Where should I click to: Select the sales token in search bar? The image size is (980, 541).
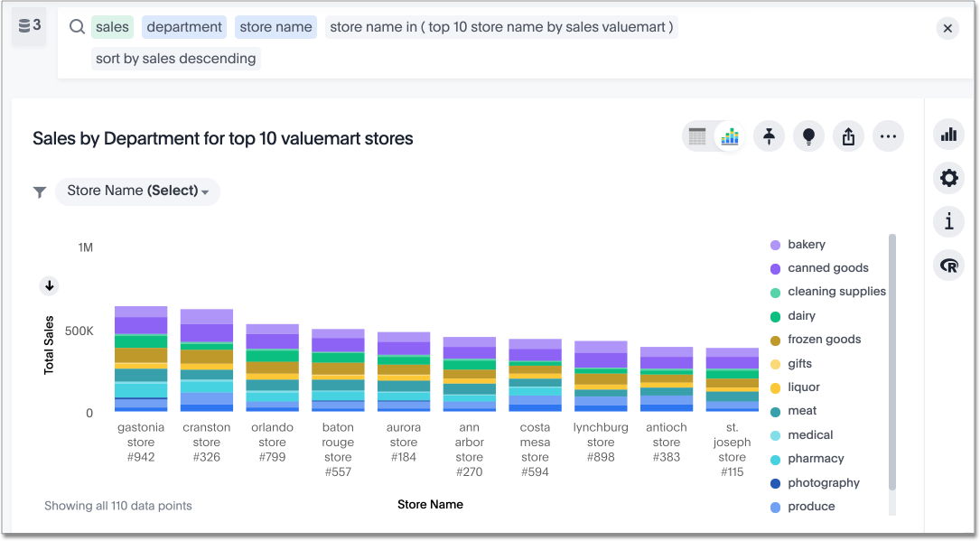point(112,27)
